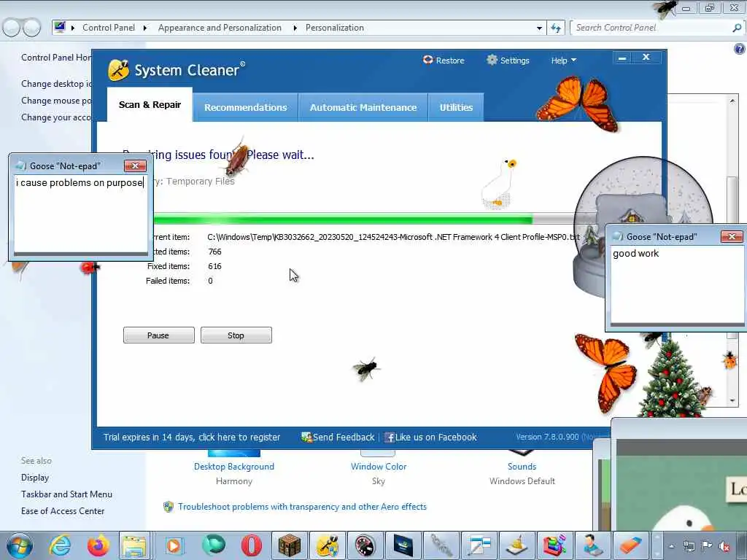Open Firefox from the taskbar
This screenshot has width=747, height=560.
98,545
